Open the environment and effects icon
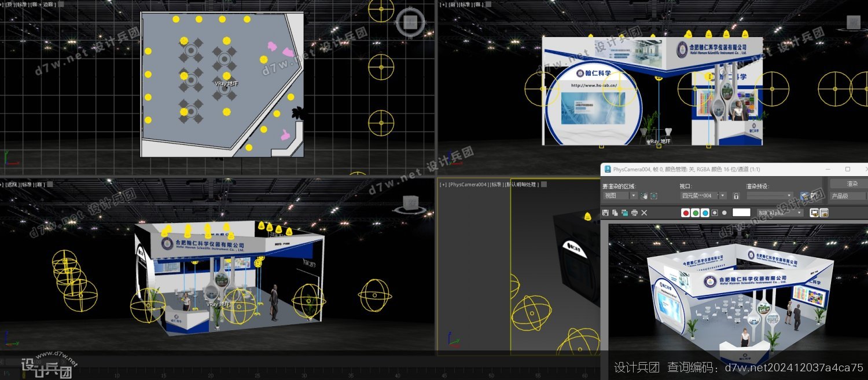The image size is (868, 380). [x=814, y=196]
